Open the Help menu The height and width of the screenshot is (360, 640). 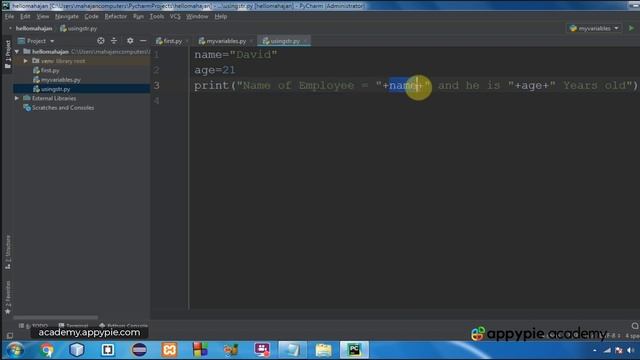click(x=221, y=16)
